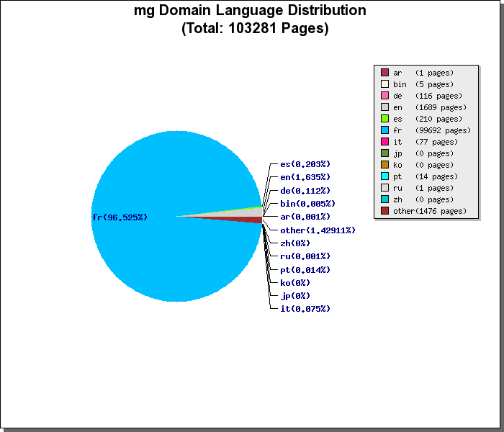Click legend text pt (14 pages)

(426, 176)
